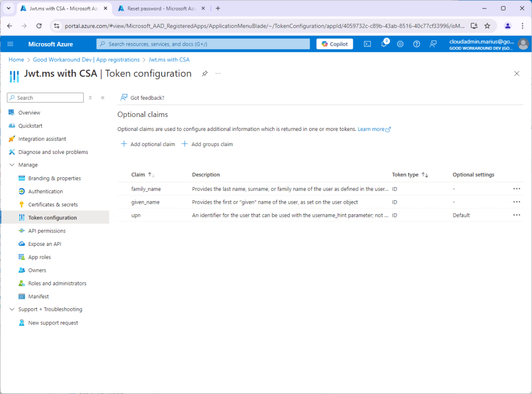The height and width of the screenshot is (394, 532).
Task: Click the feedback icon in top bar
Action: click(x=433, y=44)
